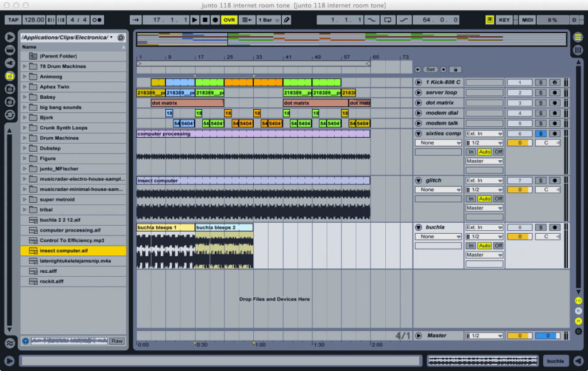Viewport: 588px width, 371px height.
Task: Enable KEY map mode
Action: [x=504, y=20]
